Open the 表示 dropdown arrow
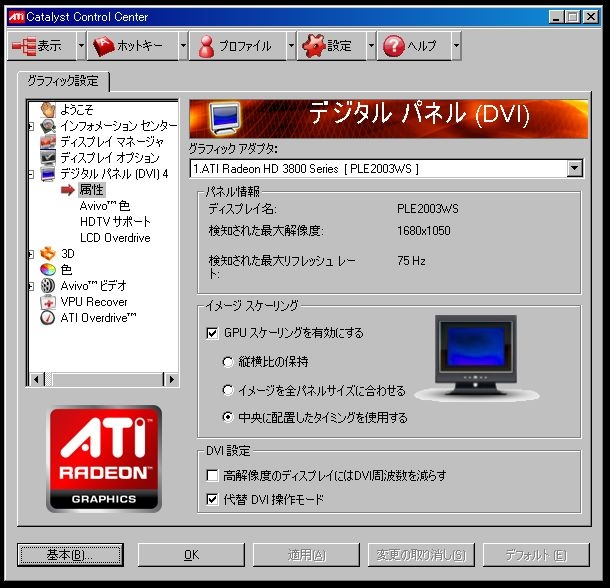 coord(81,46)
